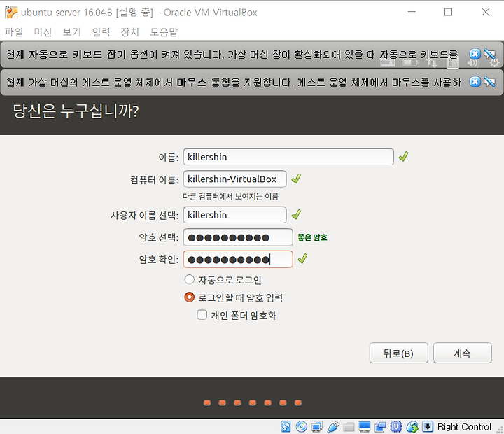This screenshot has height=434, width=504.
Task: Click the 다른 컴퓨터에서 보여지는 이름 hint text
Action: (x=230, y=196)
